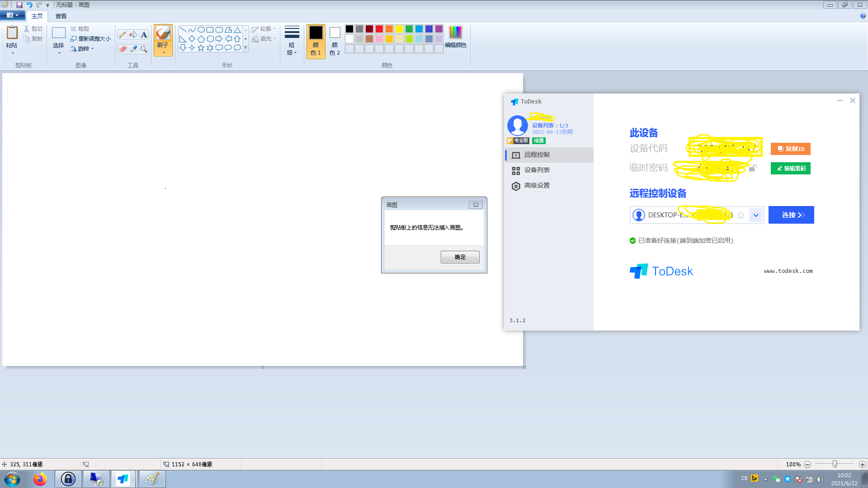Screen dimensions: 868x488
Task: Select the Magnifier tool
Action: click(144, 49)
